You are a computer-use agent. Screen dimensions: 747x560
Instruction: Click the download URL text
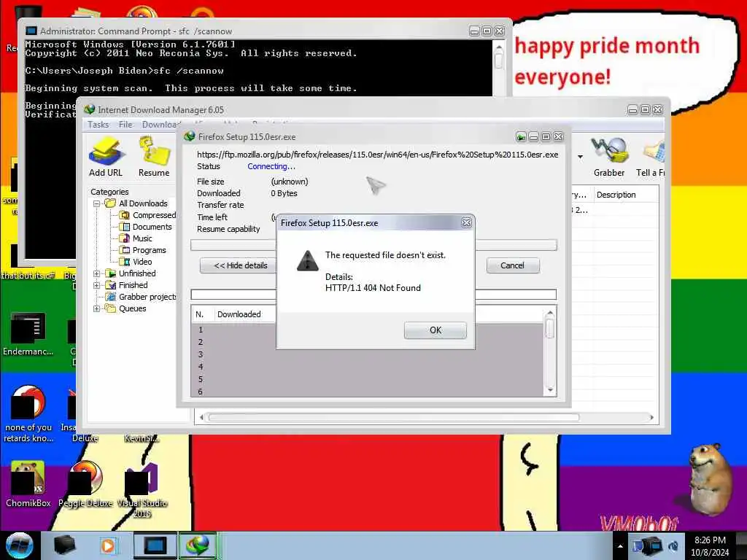[377, 155]
